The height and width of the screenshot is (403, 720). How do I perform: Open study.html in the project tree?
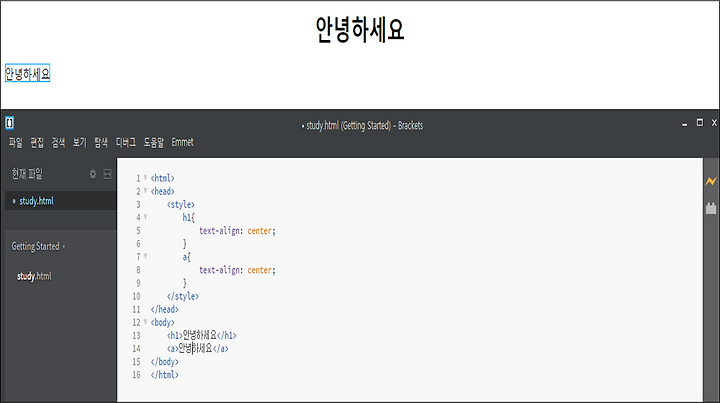(34, 276)
